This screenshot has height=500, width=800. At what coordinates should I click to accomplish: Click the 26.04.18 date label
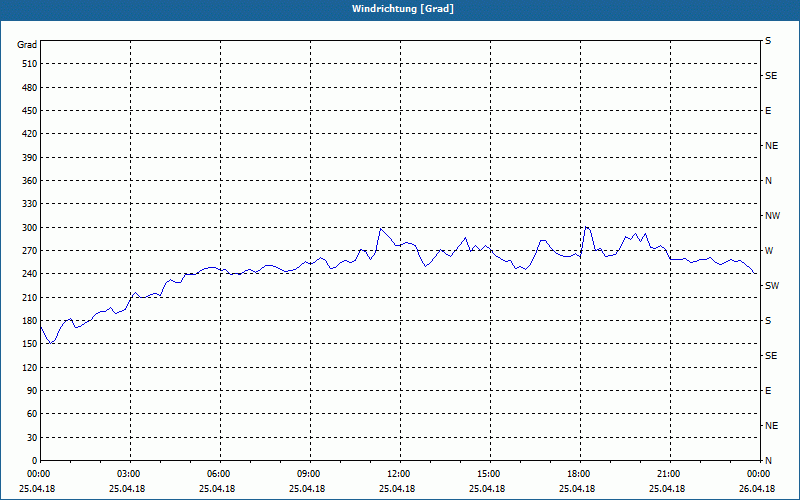click(757, 489)
